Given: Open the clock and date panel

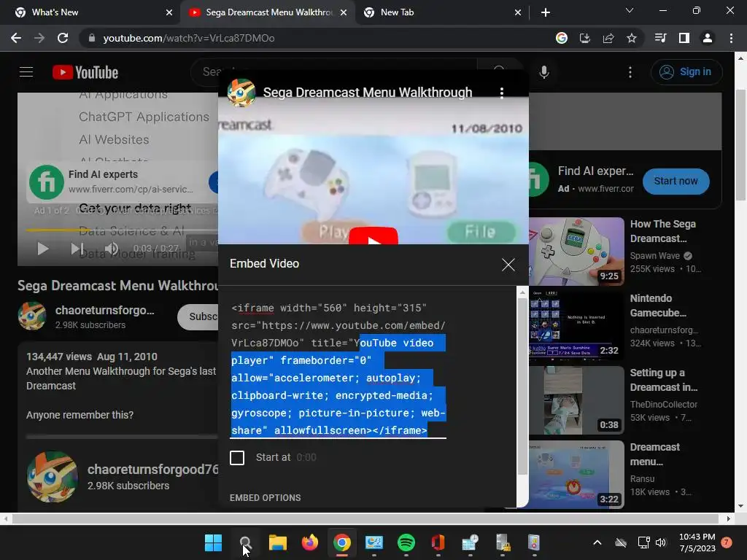Looking at the screenshot, I should [x=697, y=542].
